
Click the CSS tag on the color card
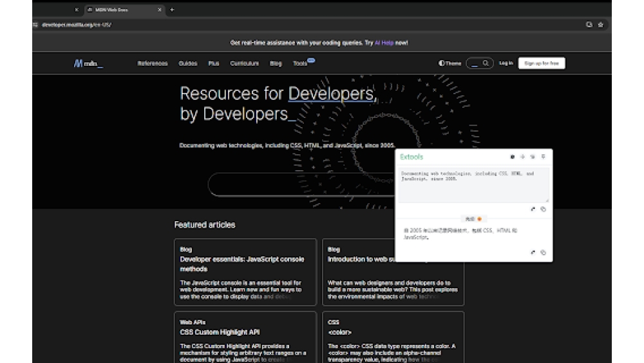333,322
